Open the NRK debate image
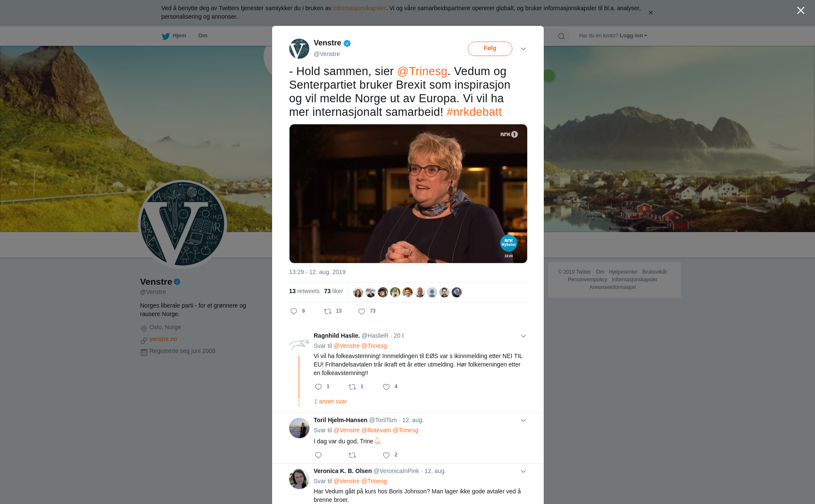Viewport: 815px width, 504px height. [x=408, y=193]
